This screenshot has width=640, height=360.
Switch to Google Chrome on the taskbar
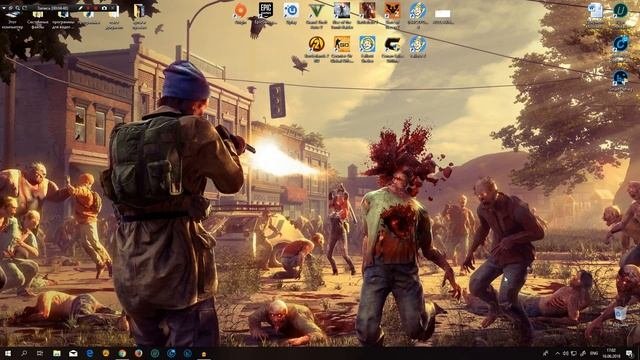(x=122, y=353)
